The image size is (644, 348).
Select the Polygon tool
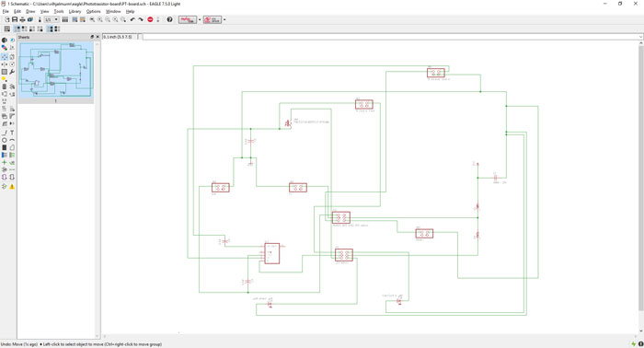click(12, 147)
